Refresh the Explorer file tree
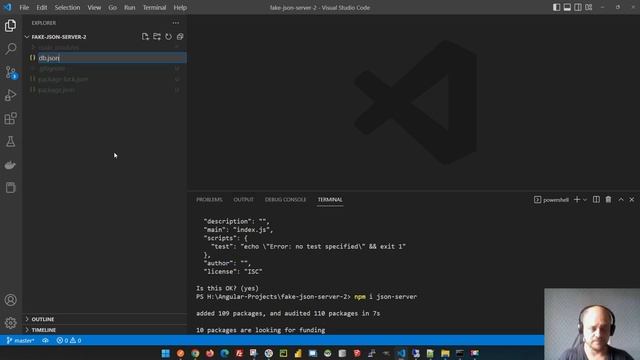This screenshot has height=360, width=640. 168,37
